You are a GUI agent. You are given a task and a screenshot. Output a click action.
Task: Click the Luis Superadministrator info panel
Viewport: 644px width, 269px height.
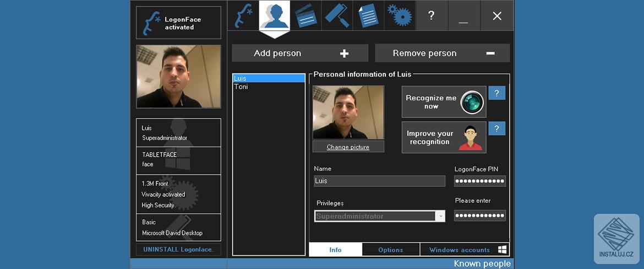pos(178,133)
